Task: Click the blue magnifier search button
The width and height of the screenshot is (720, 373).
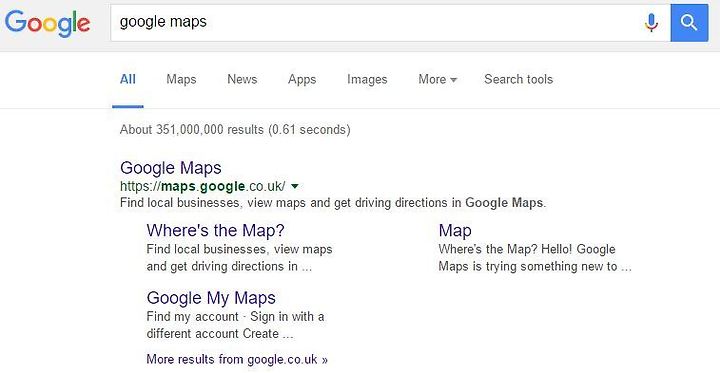Action: 689,23
